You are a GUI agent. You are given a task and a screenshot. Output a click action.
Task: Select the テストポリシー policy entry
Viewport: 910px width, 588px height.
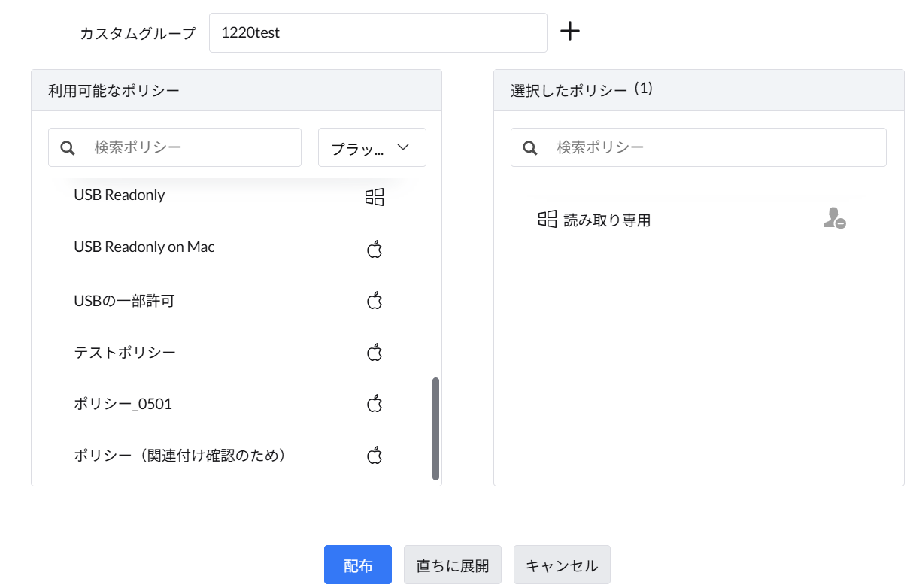click(125, 352)
